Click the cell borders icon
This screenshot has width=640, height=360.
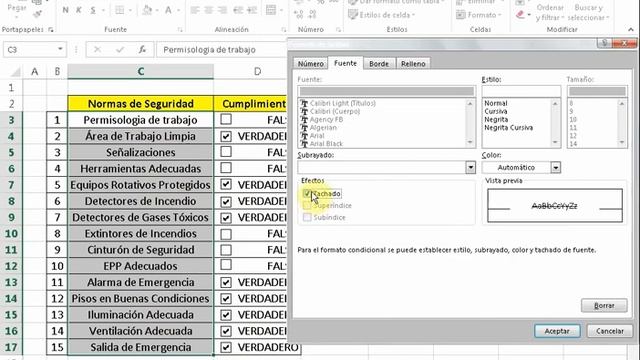tap(119, 10)
